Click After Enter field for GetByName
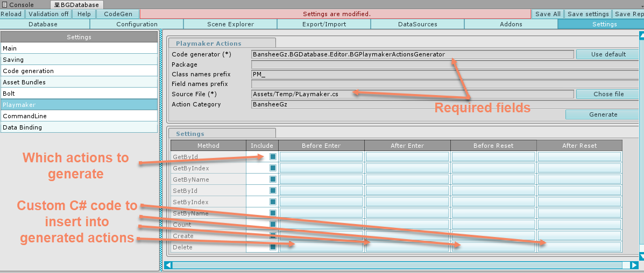 [407, 179]
